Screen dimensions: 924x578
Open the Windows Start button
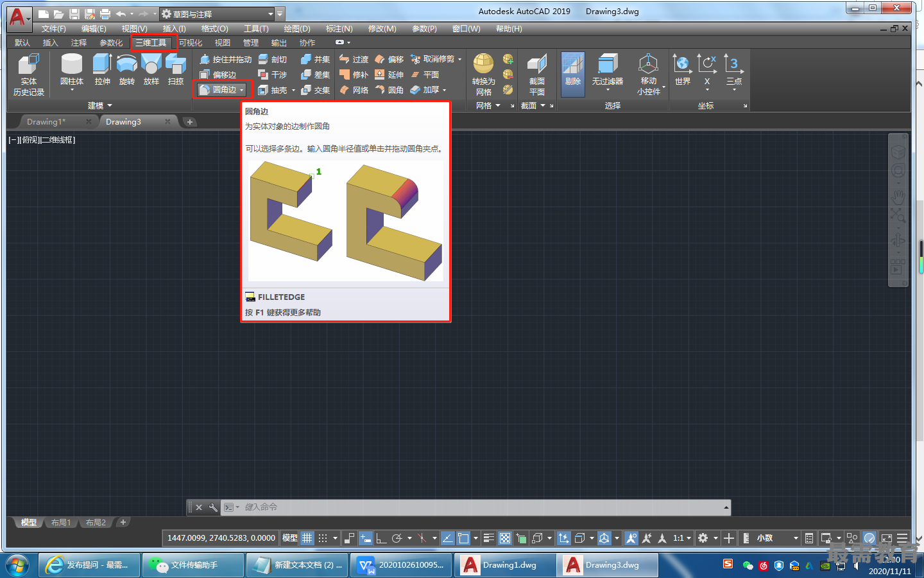[x=17, y=565]
